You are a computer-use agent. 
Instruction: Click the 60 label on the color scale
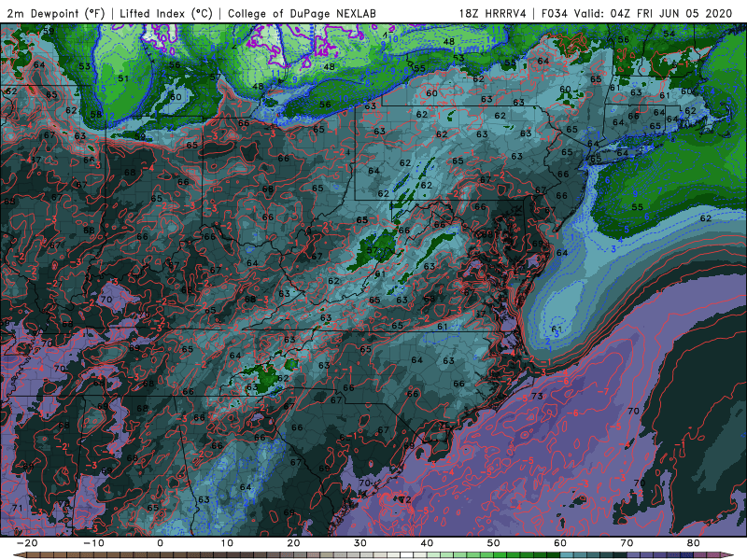click(x=560, y=543)
